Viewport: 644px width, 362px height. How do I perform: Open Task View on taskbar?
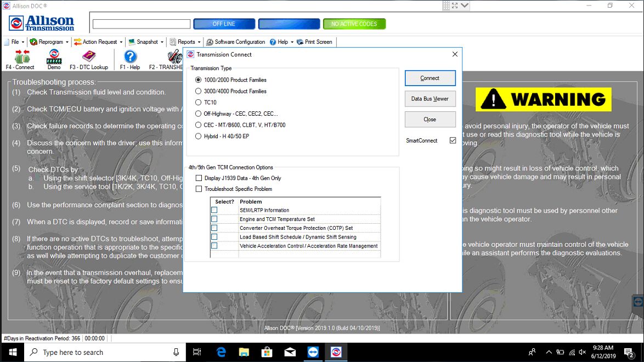tap(197, 352)
